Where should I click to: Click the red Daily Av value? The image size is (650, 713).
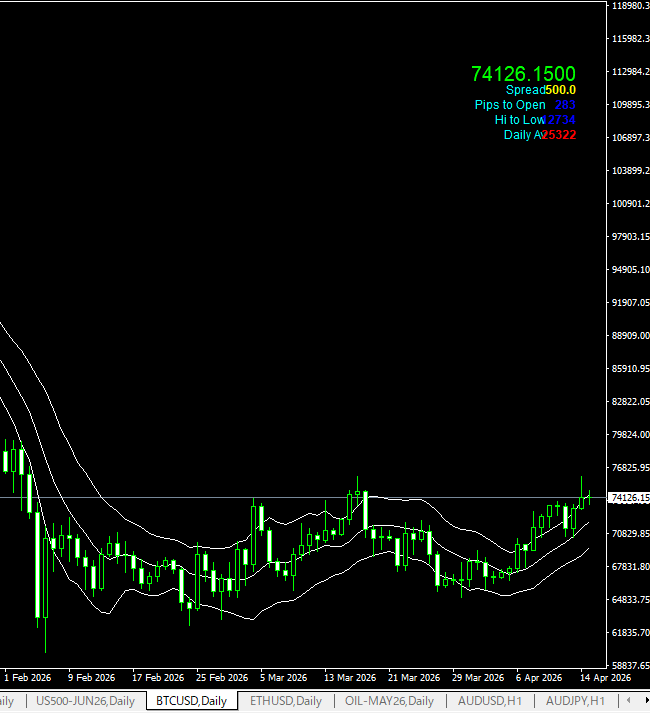(558, 135)
